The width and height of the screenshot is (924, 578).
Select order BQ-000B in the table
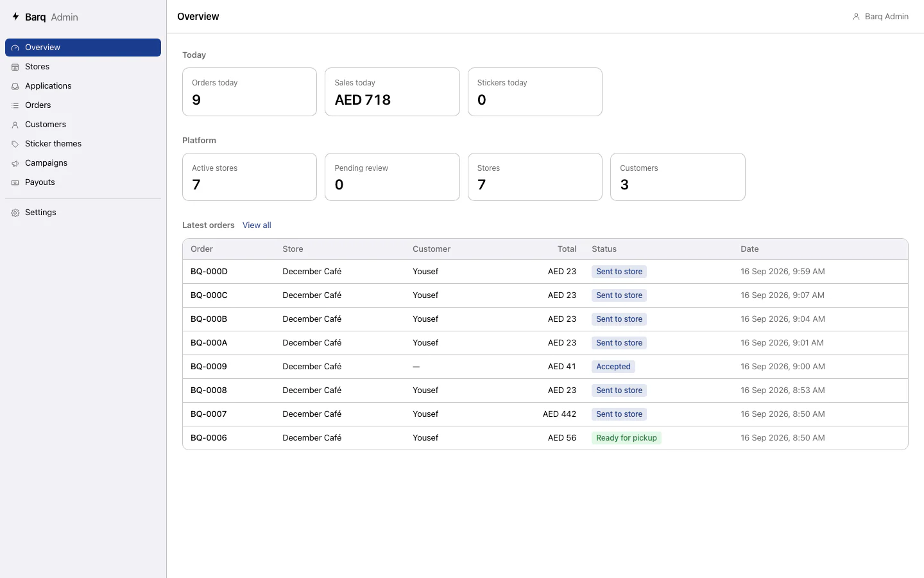click(209, 319)
